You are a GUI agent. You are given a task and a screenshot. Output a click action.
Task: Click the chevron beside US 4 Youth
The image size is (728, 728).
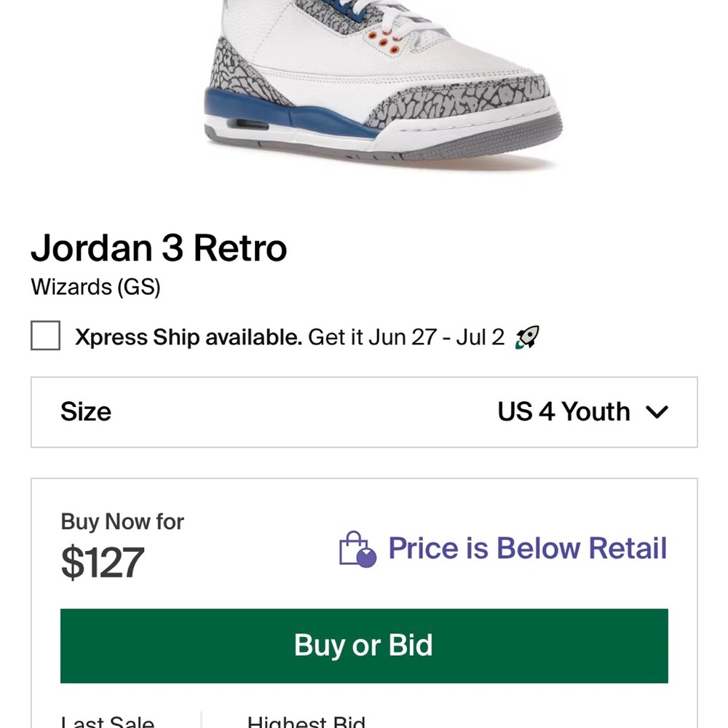657,412
